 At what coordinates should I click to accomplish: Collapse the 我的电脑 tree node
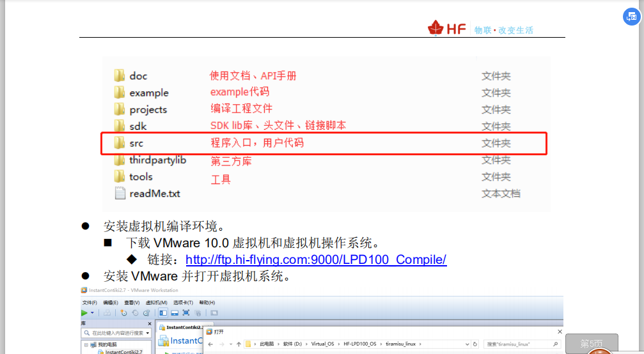pyautogui.click(x=86, y=345)
